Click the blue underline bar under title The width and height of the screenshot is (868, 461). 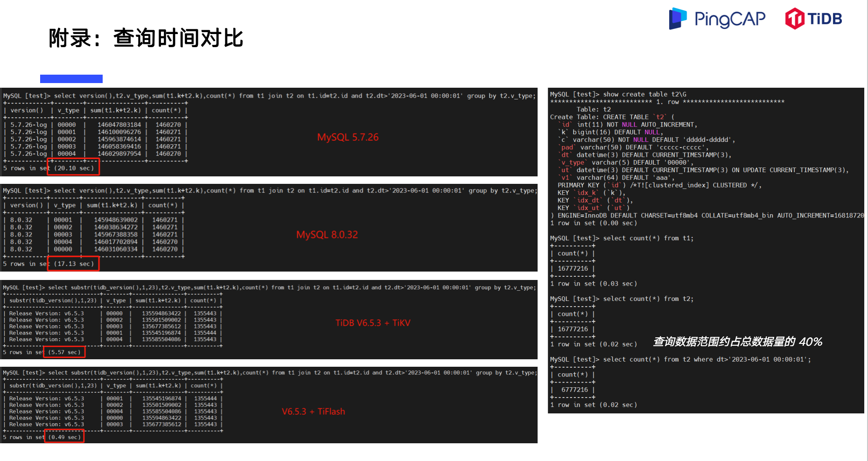coord(71,79)
